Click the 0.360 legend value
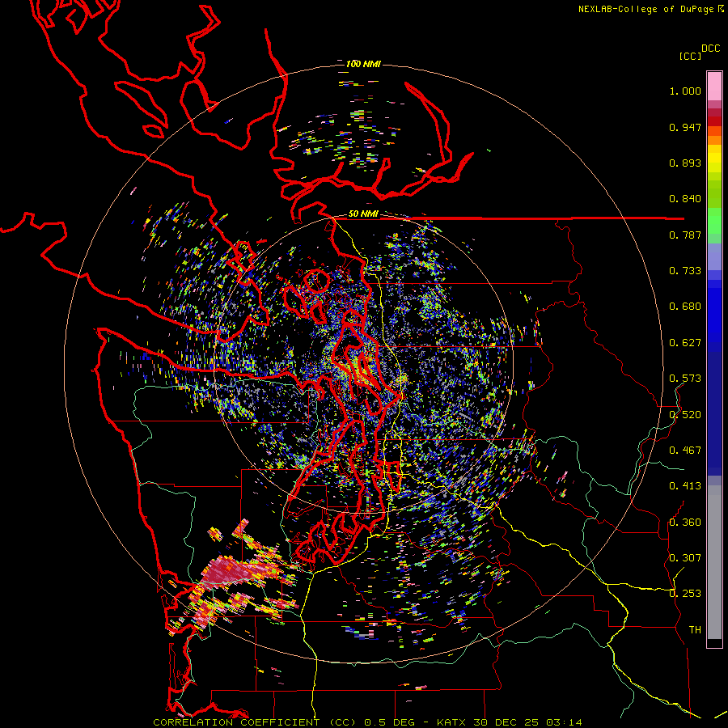 coord(685,523)
